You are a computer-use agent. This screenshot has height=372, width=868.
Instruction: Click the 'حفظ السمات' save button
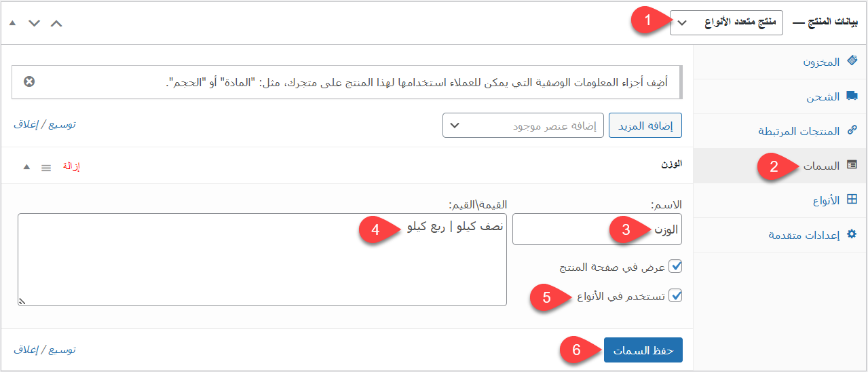[643, 350]
